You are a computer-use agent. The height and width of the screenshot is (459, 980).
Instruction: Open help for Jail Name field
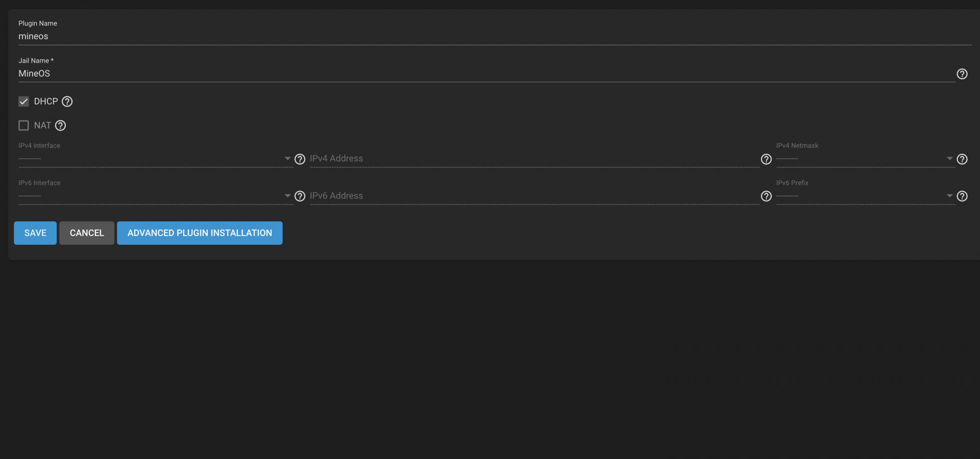pos(962,74)
